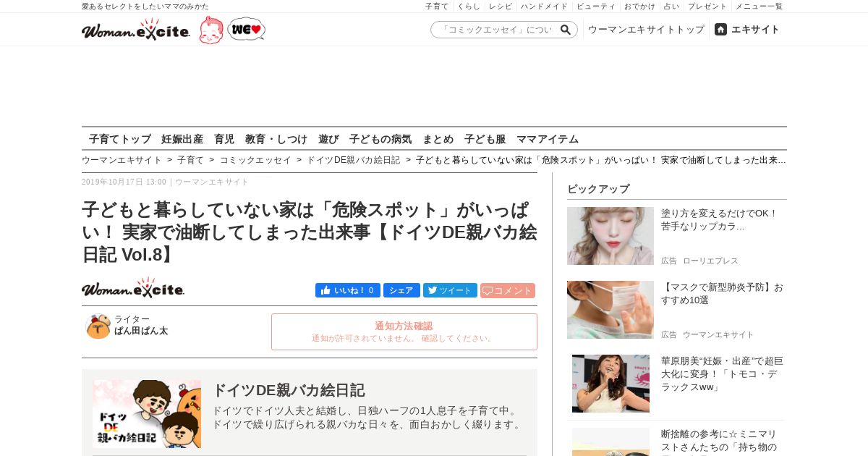This screenshot has height=456, width=868.
Task: Open the 断捨離の参考に minimalist article link
Action: click(719, 441)
